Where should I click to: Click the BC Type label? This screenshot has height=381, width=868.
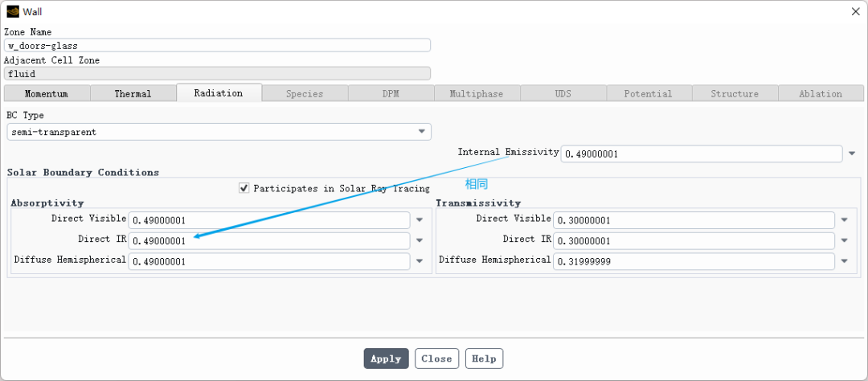click(x=25, y=115)
